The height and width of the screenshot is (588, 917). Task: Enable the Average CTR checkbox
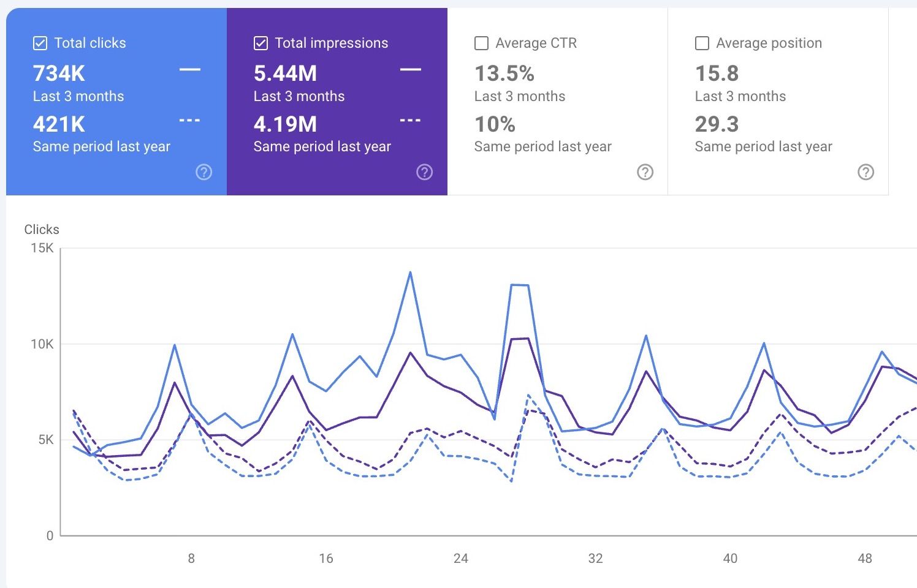[x=482, y=43]
